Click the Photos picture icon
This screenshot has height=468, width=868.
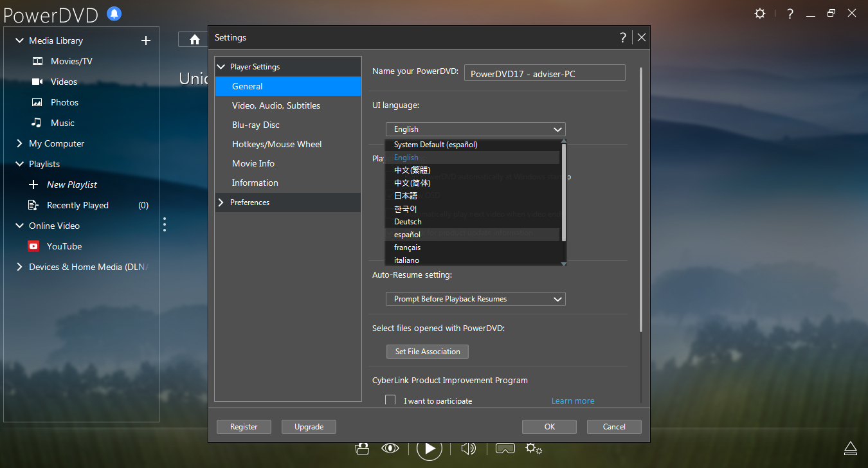point(37,102)
